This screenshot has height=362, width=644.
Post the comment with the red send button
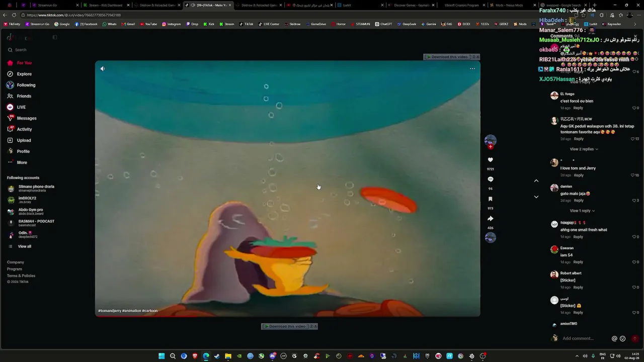click(634, 338)
